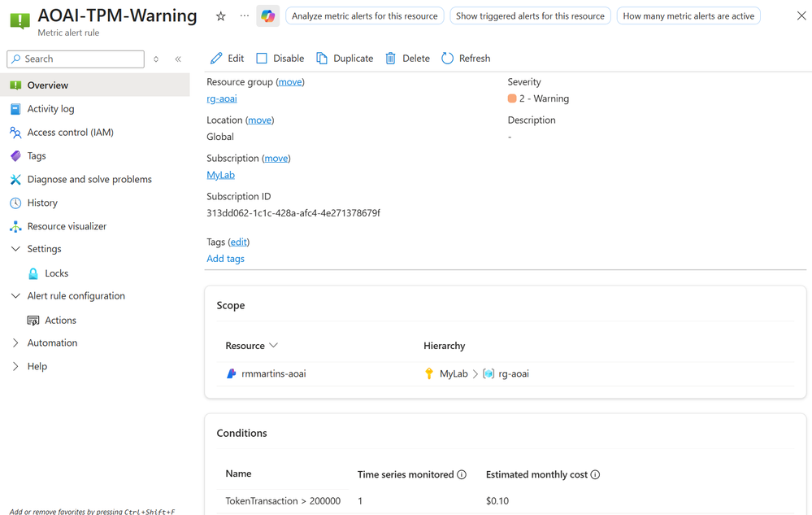The height and width of the screenshot is (515, 812).
Task: Click the Duplicate pages icon
Action: [x=322, y=59]
